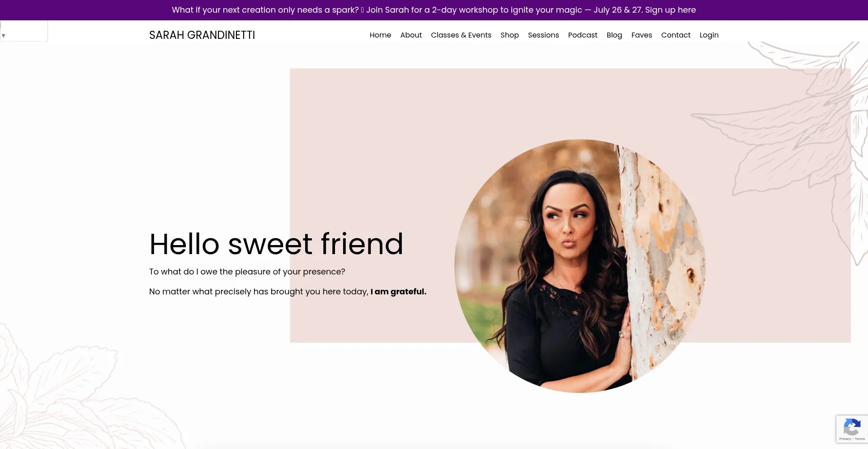868x449 pixels.
Task: Click Sarah's circular portrait photo
Action: (580, 266)
